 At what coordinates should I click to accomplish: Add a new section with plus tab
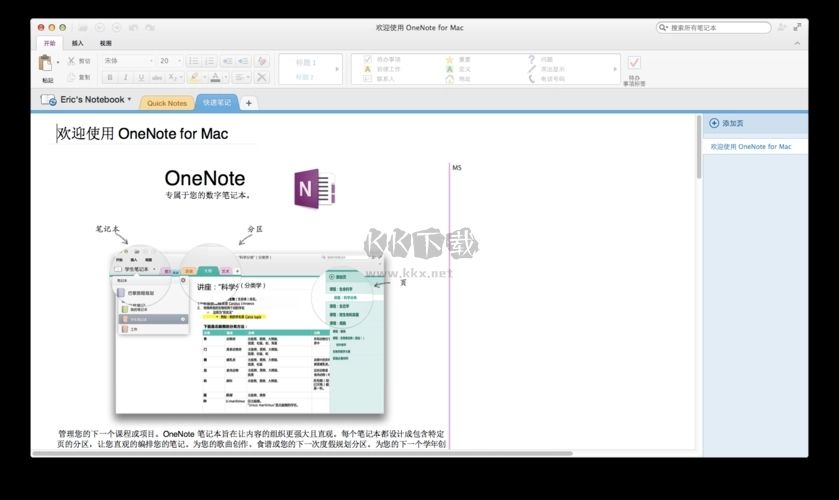click(248, 103)
